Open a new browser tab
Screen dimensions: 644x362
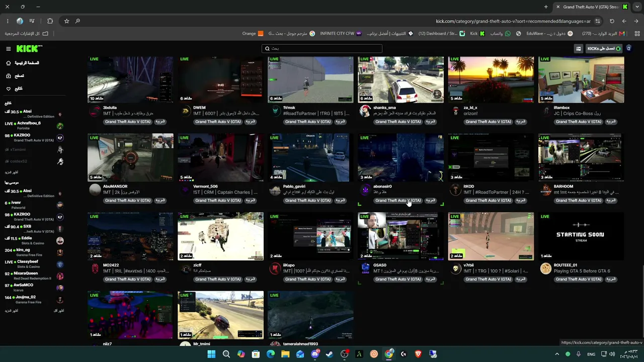point(546,7)
